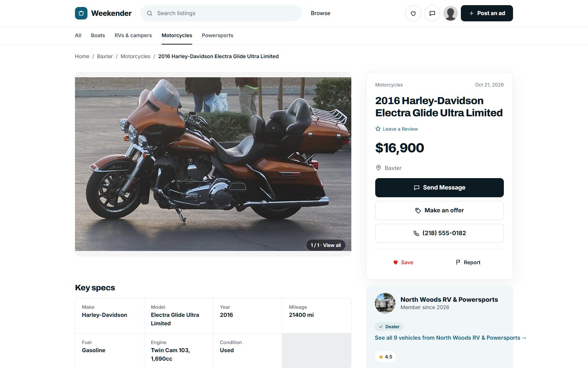The width and height of the screenshot is (588, 368).
Task: Click the Weekender shopping bag logo icon
Action: point(81,13)
